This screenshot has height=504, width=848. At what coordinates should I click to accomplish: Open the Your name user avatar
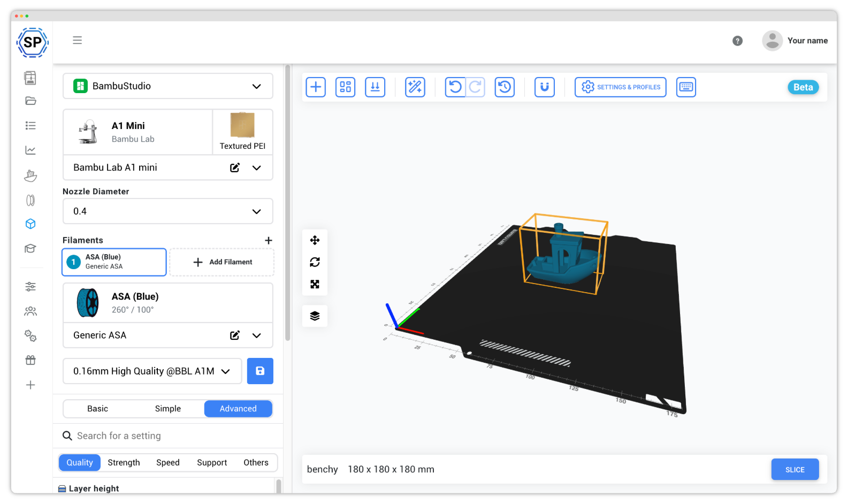pos(772,41)
